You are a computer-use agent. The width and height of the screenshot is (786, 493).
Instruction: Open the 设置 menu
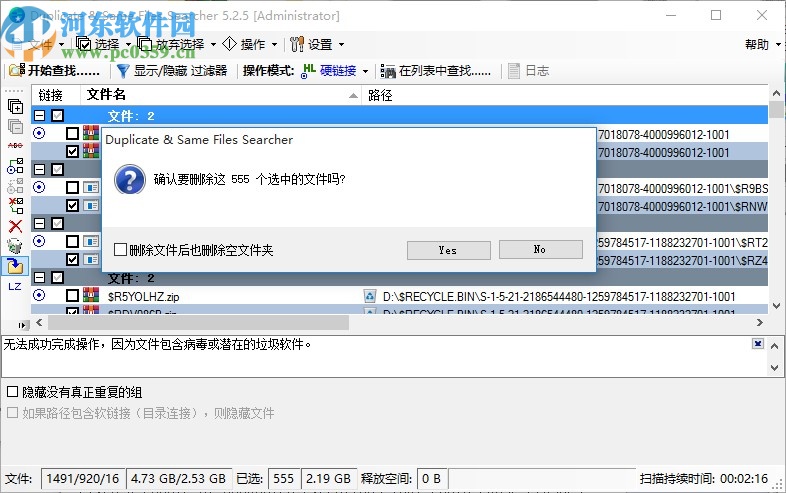coord(320,45)
